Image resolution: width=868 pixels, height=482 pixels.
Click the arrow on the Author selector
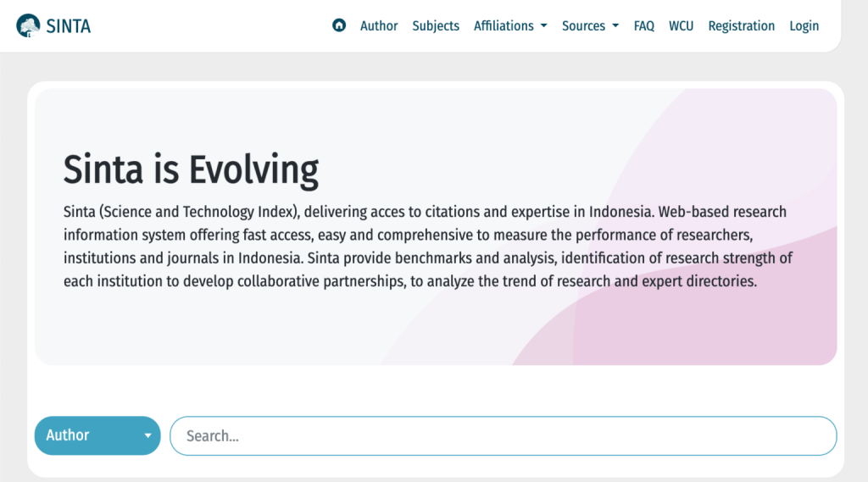pyautogui.click(x=147, y=436)
